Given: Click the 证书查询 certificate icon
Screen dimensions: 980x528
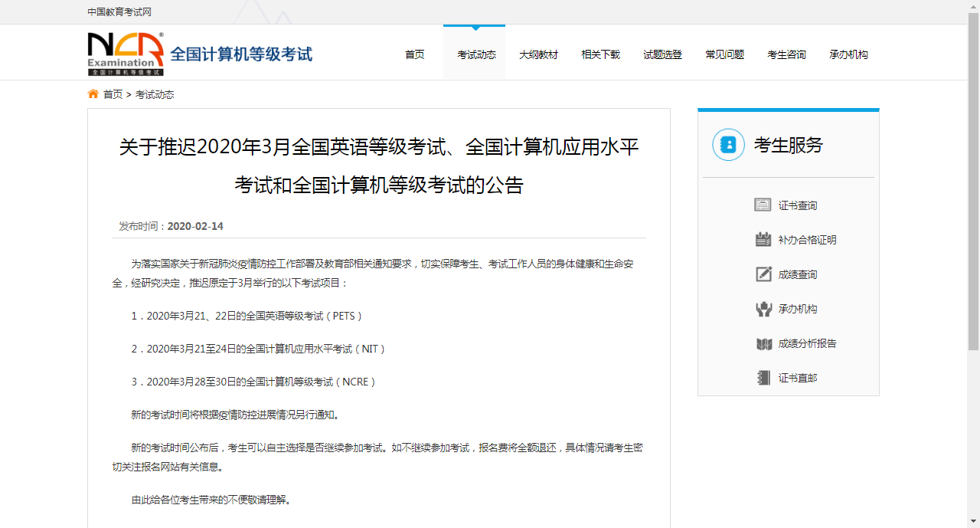Looking at the screenshot, I should pos(763,205).
